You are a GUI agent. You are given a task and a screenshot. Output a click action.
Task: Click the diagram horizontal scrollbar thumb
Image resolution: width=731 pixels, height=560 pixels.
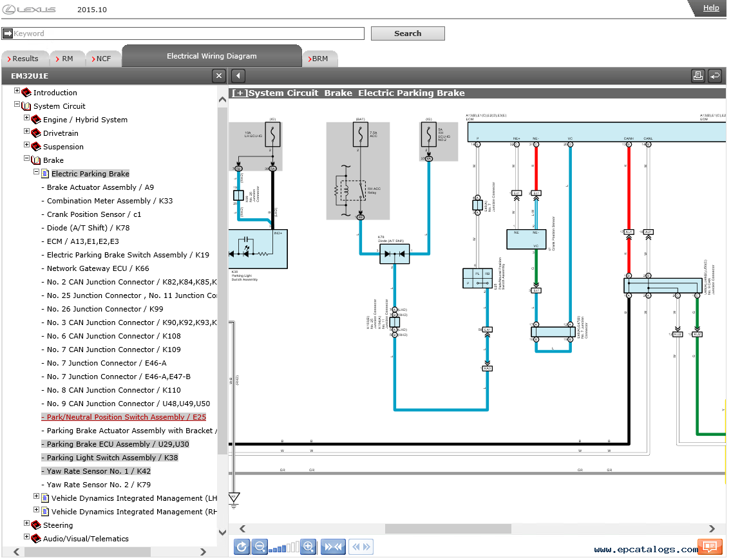tap(448, 528)
